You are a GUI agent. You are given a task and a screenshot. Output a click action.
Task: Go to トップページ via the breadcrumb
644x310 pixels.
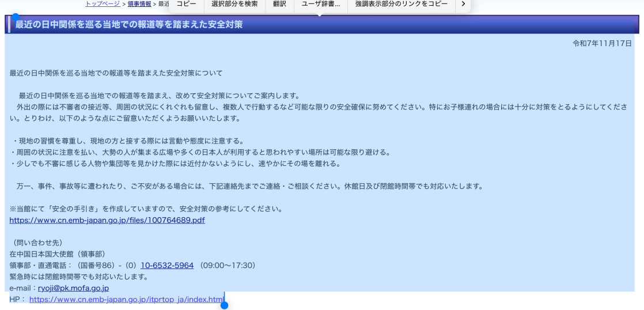coord(103,4)
